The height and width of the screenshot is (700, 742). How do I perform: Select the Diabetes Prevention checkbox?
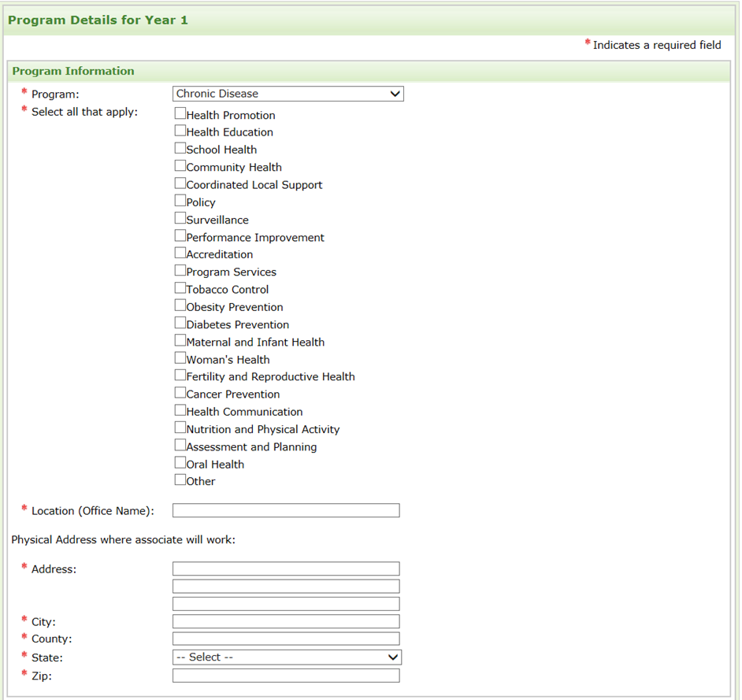[x=180, y=323]
